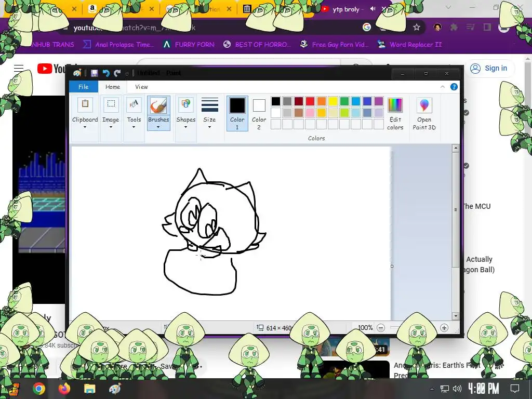This screenshot has width=532, height=399.
Task: Switch to the View ribbon tab
Action: point(141,87)
